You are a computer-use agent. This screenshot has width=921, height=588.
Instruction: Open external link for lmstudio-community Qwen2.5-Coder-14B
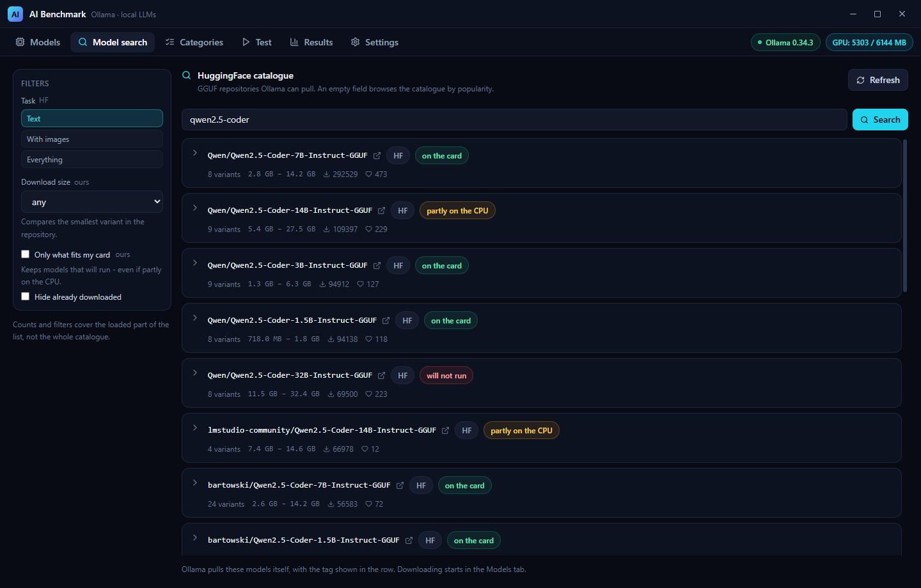pyautogui.click(x=445, y=431)
